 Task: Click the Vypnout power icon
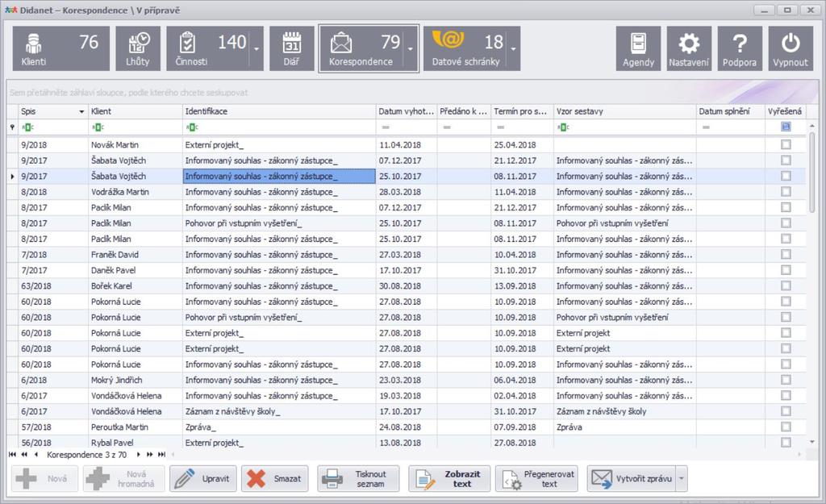click(x=791, y=48)
